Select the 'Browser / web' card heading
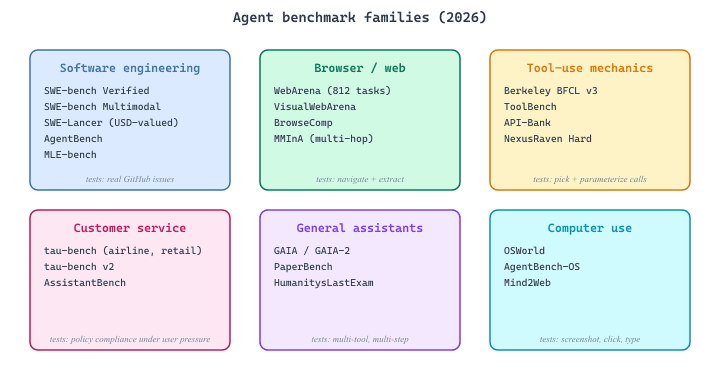Screen dimensions: 720x380 tap(360, 68)
